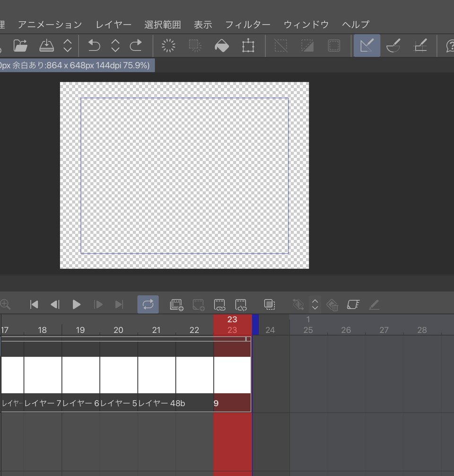Add a new animation cel
Viewport: 454px width, 476px height.
point(198,304)
